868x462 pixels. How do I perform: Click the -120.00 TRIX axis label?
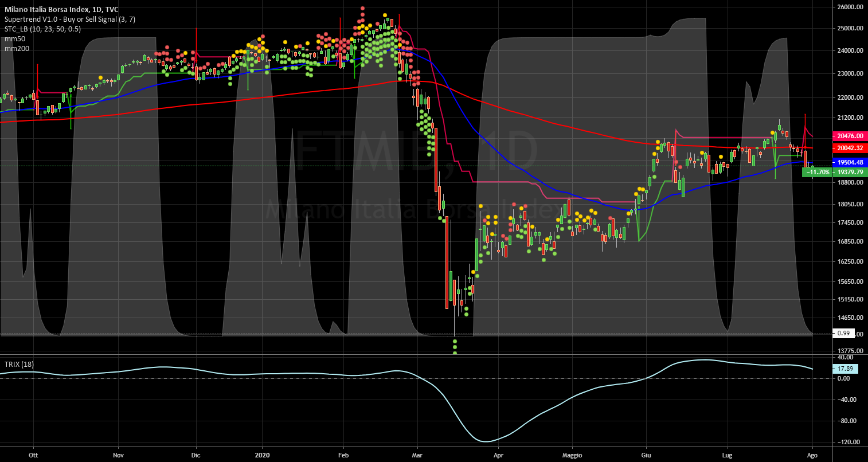click(x=848, y=442)
